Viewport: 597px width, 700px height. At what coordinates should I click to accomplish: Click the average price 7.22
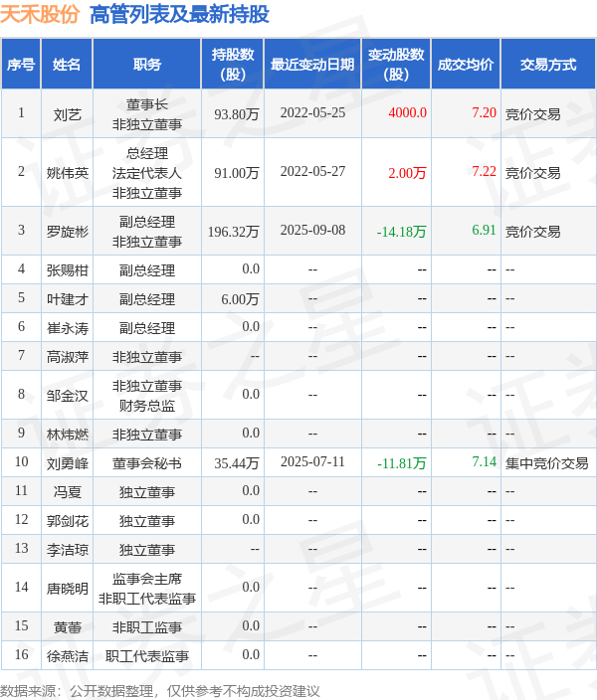(x=484, y=171)
